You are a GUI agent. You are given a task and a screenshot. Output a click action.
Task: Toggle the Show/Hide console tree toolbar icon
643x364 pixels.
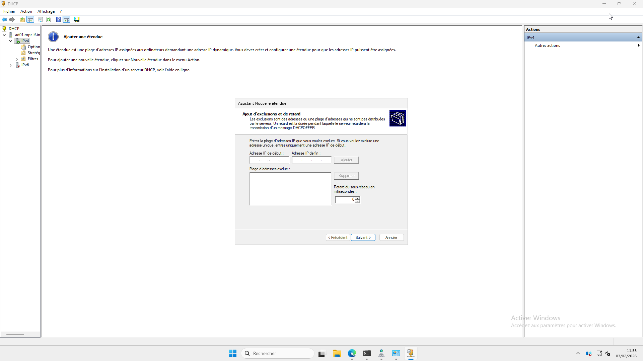click(30, 19)
